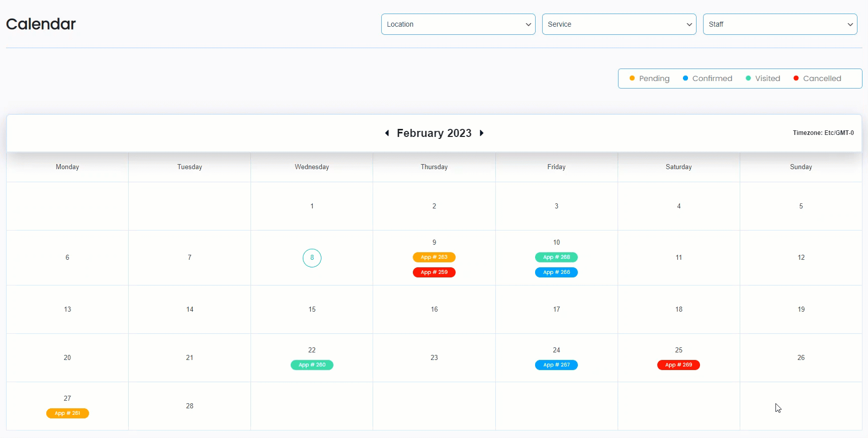Select February 14 on the calendar
868x438 pixels.
pos(190,309)
